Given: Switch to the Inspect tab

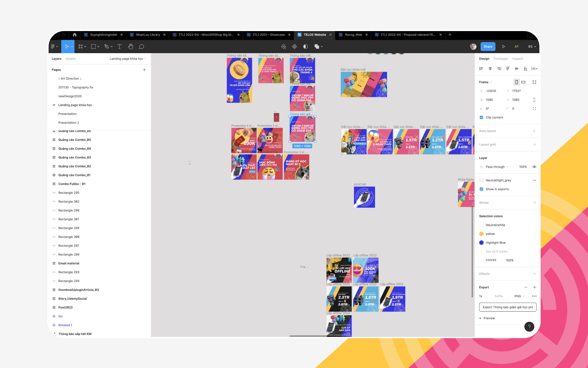Looking at the screenshot, I should tap(518, 59).
